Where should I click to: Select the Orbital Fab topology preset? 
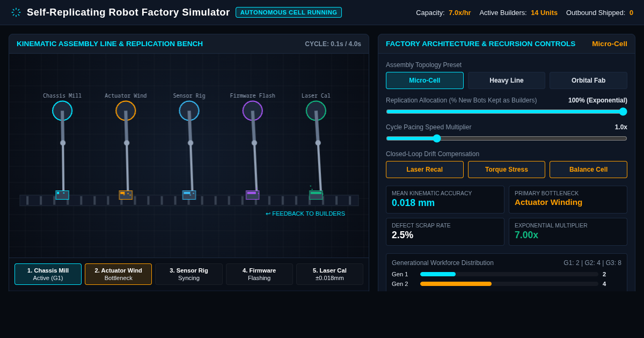coord(588,80)
